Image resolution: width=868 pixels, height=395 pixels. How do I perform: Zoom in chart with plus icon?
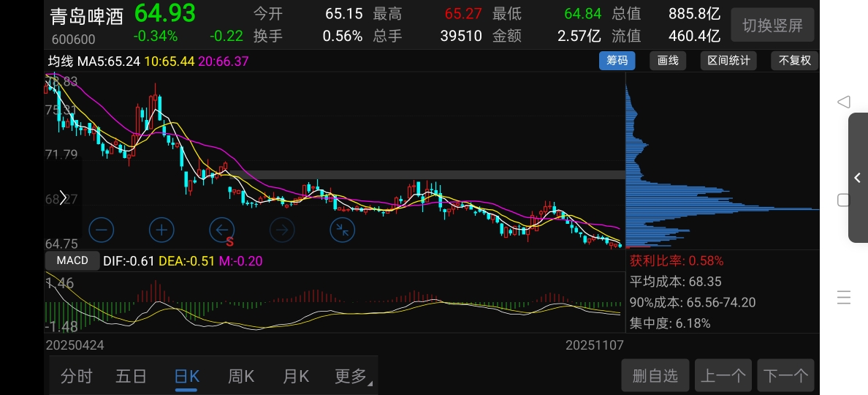161,230
